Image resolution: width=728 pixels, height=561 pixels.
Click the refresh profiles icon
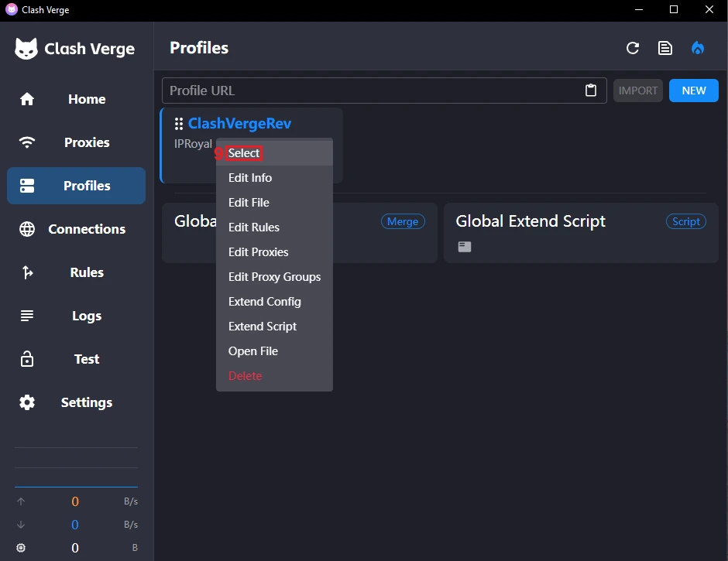(x=633, y=48)
